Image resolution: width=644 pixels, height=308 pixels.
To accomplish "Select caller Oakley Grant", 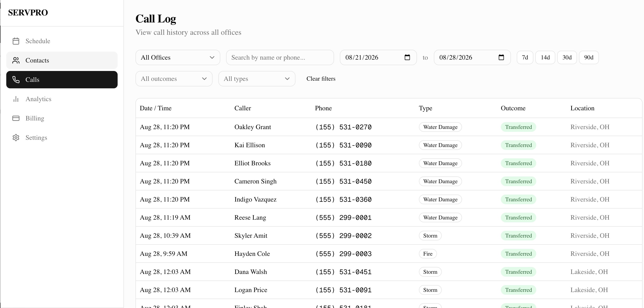I will (253, 127).
